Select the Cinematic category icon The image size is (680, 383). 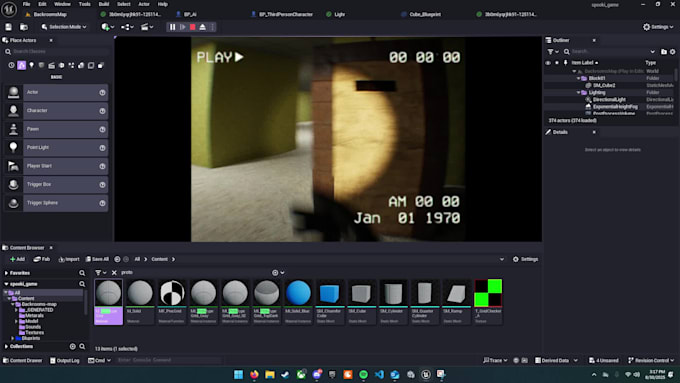pyautogui.click(x=51, y=65)
